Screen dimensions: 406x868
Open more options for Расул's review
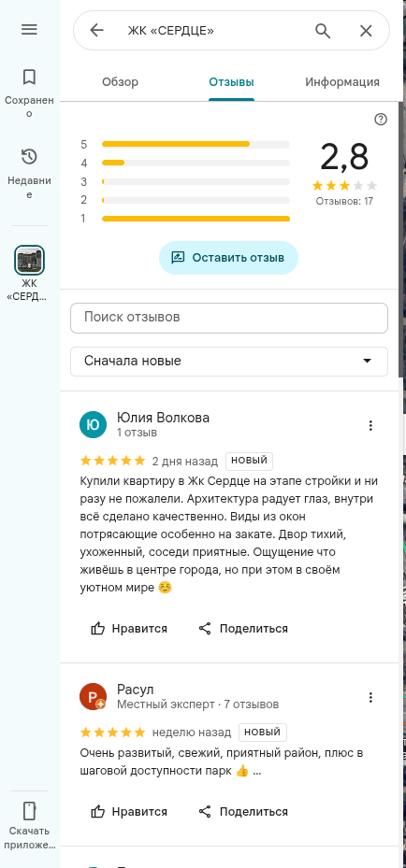pos(371,697)
